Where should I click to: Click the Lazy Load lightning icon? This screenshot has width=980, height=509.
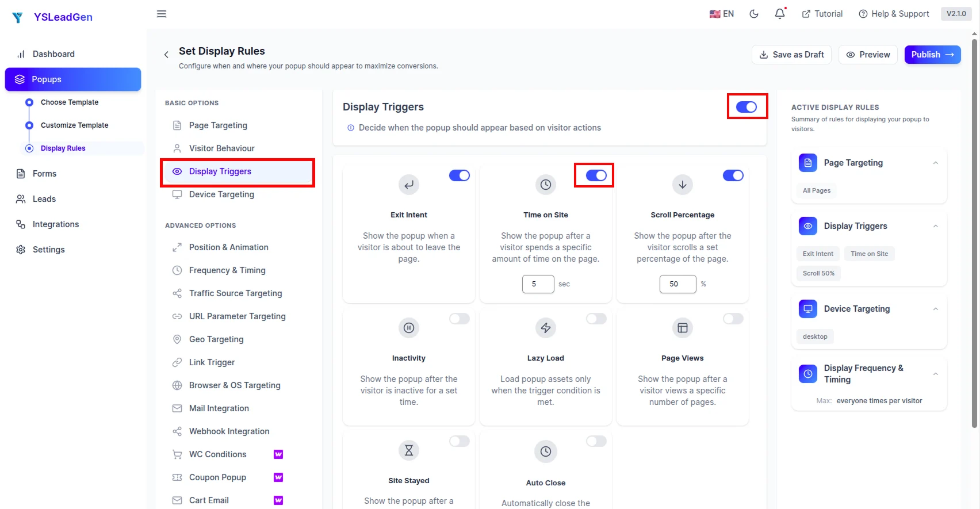[x=546, y=328]
